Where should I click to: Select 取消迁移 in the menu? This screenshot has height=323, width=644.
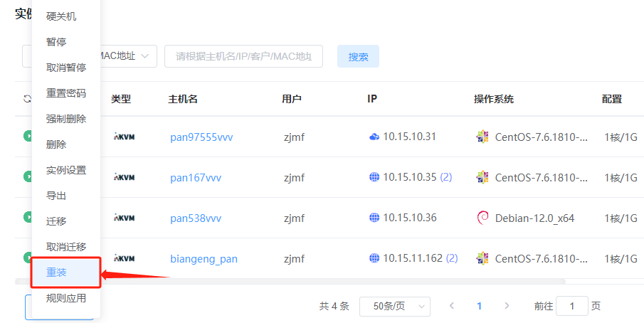(66, 247)
